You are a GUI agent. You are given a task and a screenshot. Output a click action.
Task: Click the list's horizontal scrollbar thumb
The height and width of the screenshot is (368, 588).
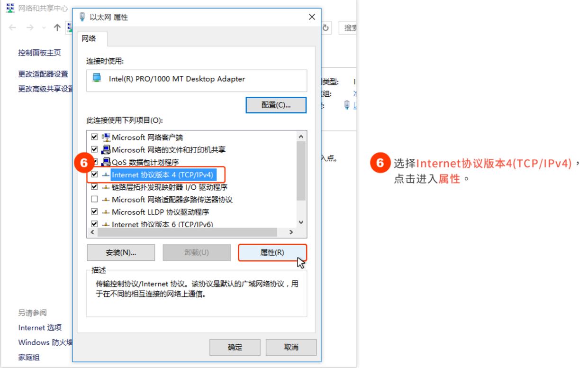(187, 232)
